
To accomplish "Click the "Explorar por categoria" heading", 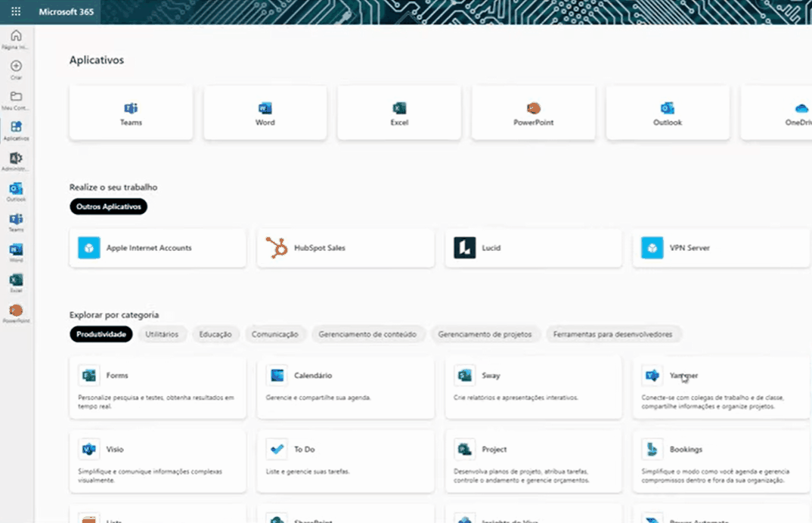I will (114, 315).
